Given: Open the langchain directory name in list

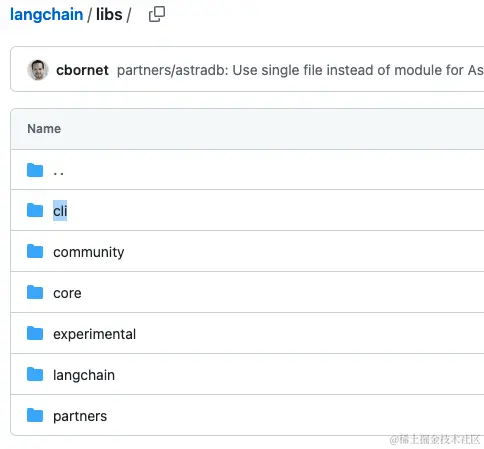Looking at the screenshot, I should [x=84, y=375].
